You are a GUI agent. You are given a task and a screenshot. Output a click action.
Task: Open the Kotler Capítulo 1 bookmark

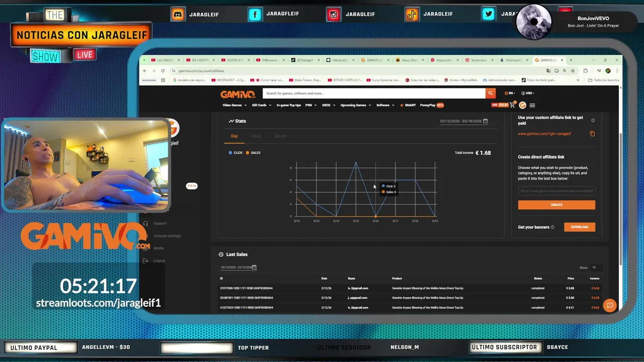345,80
